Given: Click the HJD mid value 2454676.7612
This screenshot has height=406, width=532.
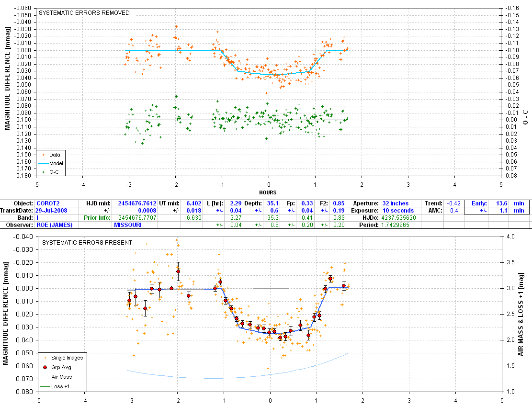Looking at the screenshot, I should click(137, 203).
